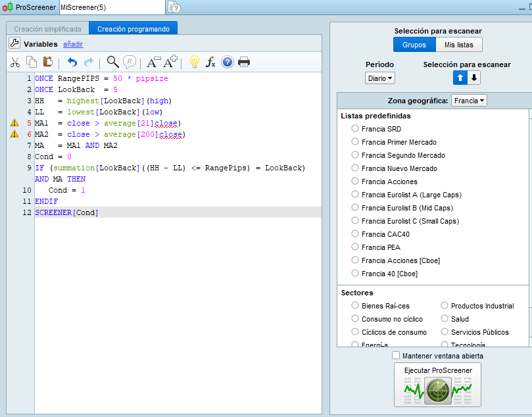Open the Período Diario dropdown
532x417 pixels.
click(380, 78)
